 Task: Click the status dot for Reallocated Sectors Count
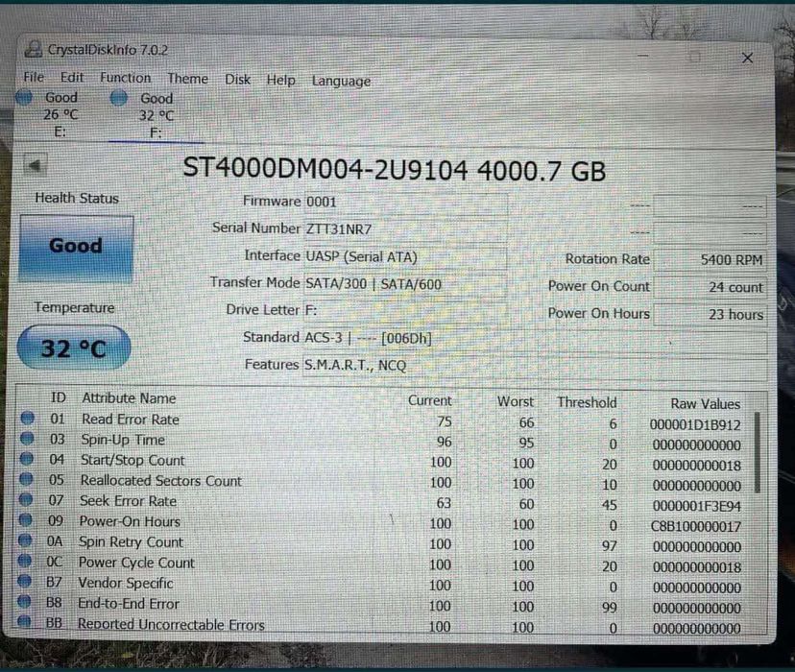[x=26, y=479]
